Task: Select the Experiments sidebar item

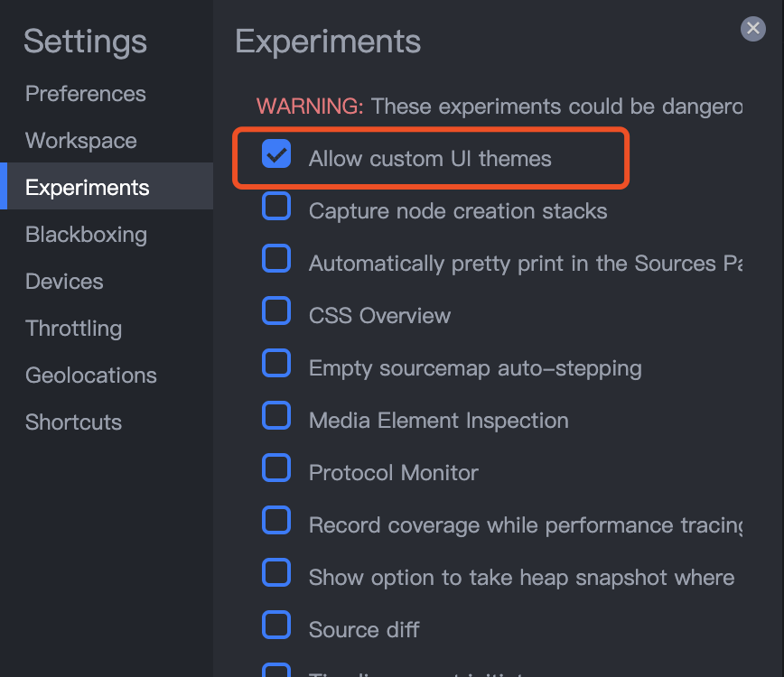Action: click(86, 187)
